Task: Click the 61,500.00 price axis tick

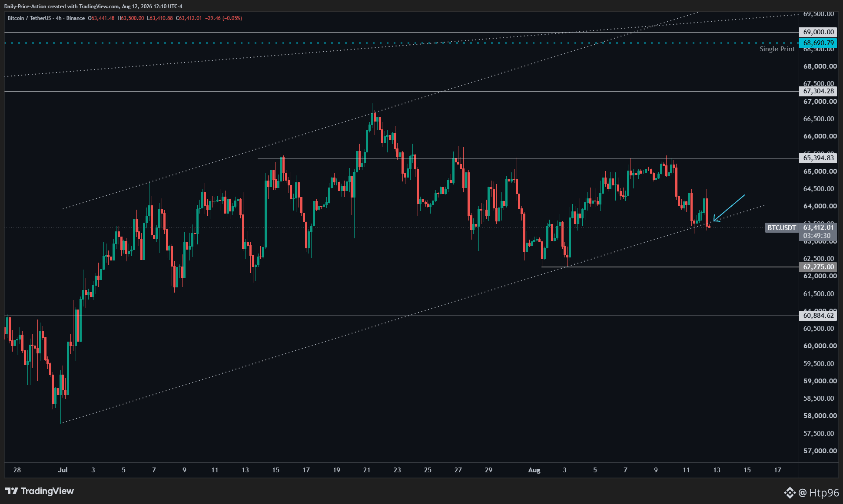Action: pyautogui.click(x=819, y=294)
